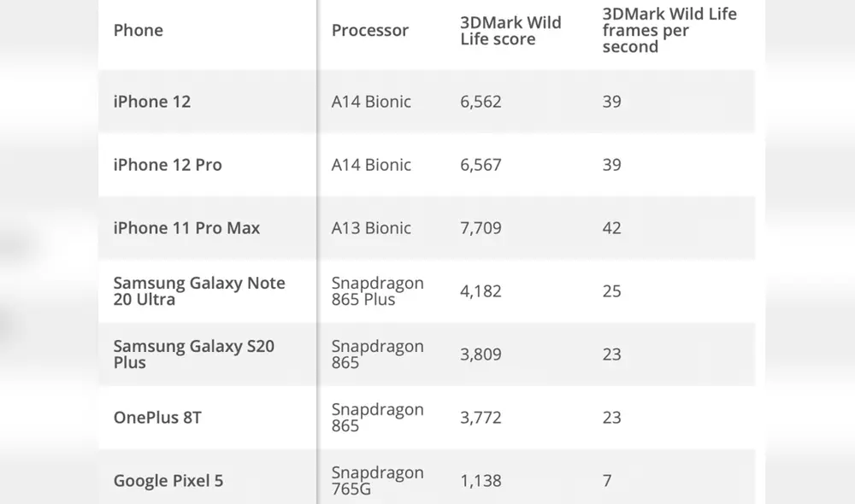The height and width of the screenshot is (504, 855).
Task: Click the 4,182 score cell
Action: (x=481, y=291)
